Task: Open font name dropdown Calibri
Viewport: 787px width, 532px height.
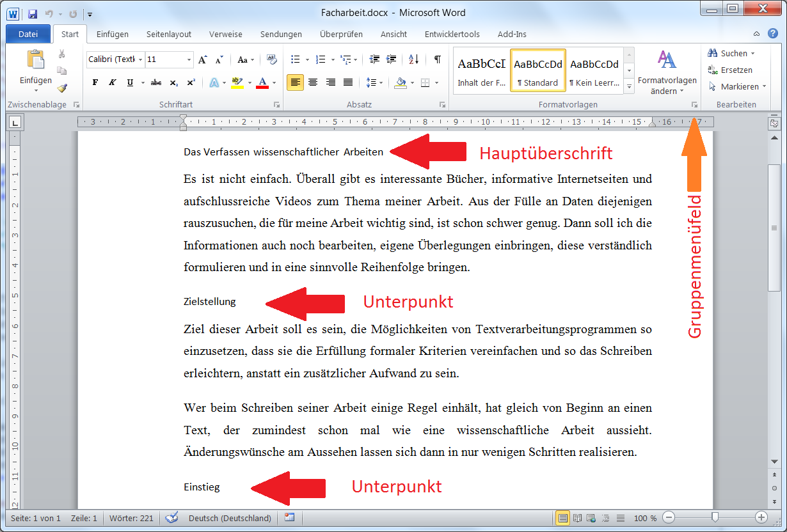Action: pyautogui.click(x=140, y=59)
